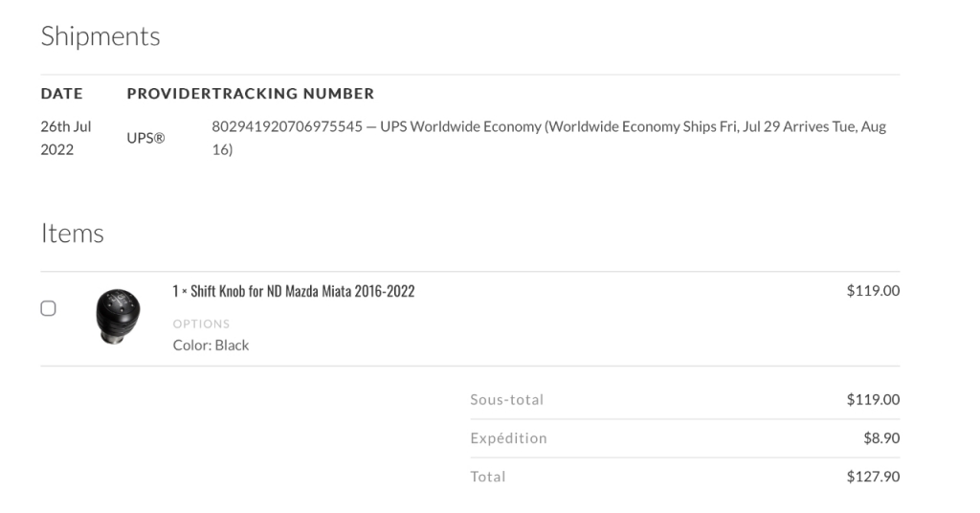Click the Items heading
980x513 pixels.
73,234
